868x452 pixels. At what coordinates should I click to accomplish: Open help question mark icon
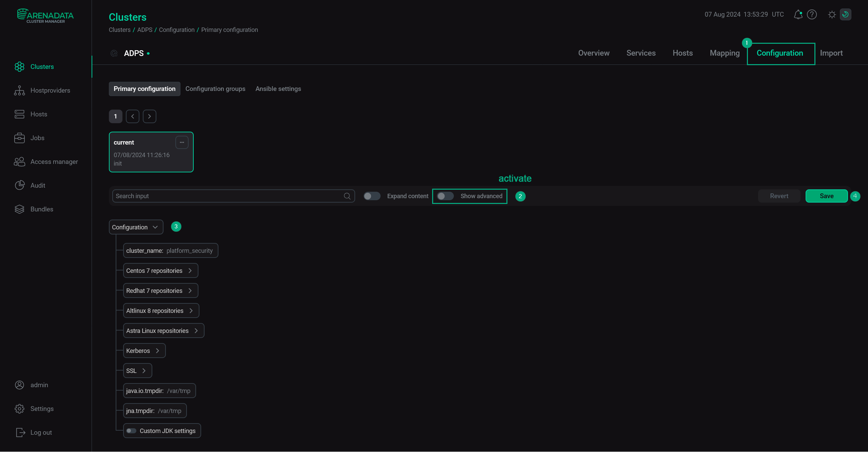[x=812, y=14]
